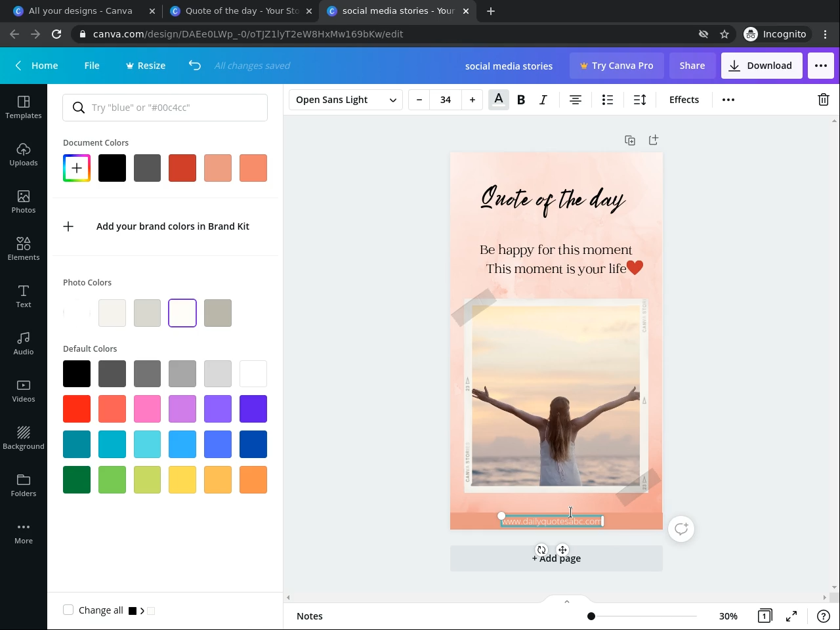840x630 pixels.
Task: Open the grid view page icon
Action: [x=765, y=616]
